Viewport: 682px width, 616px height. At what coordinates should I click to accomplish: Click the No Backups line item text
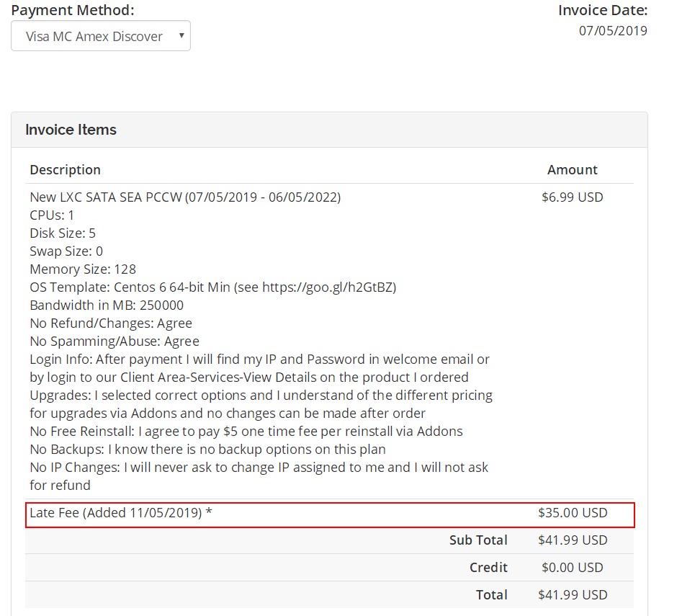207,450
